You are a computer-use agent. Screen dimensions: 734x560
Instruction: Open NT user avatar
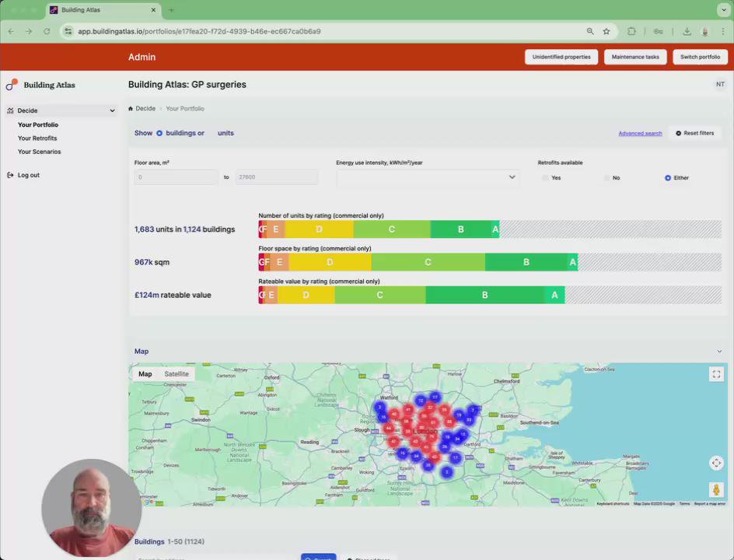click(x=720, y=84)
